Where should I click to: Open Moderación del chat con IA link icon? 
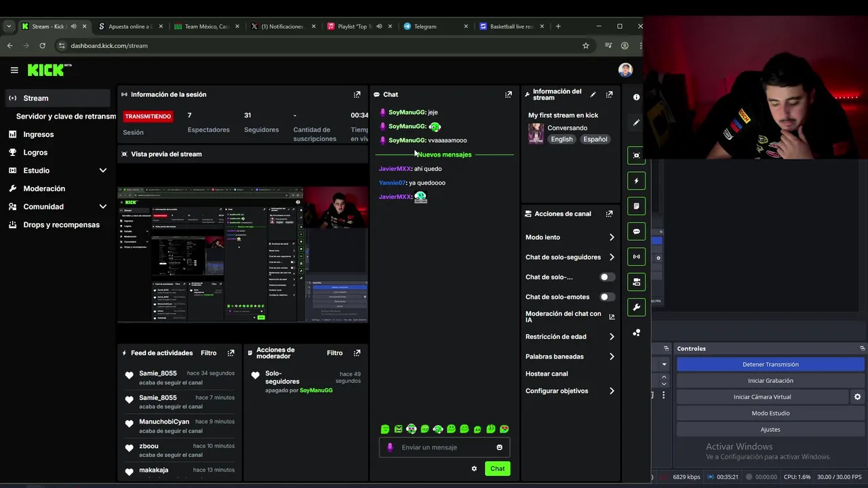coord(612,317)
